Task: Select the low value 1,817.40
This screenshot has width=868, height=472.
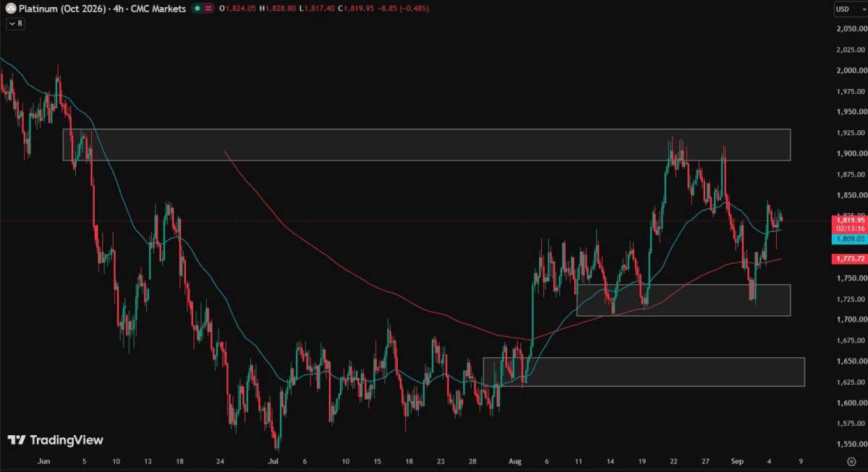Action: (x=319, y=9)
